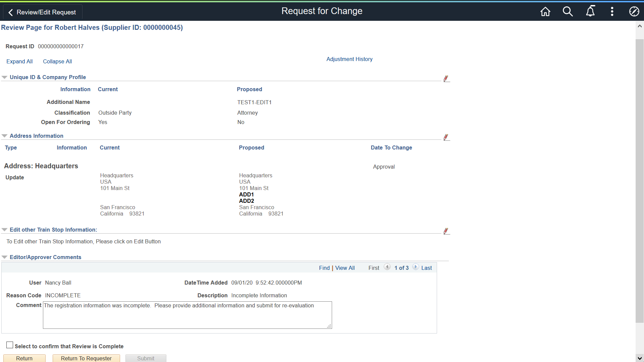644x362 pixels.
Task: Collapse the Address Information section
Action: [x=4, y=135]
